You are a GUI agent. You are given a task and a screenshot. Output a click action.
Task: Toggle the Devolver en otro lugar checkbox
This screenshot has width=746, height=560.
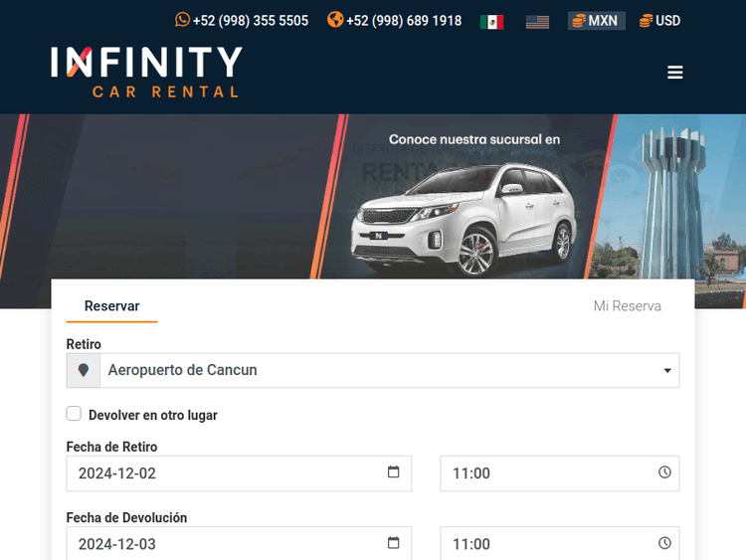pyautogui.click(x=74, y=414)
